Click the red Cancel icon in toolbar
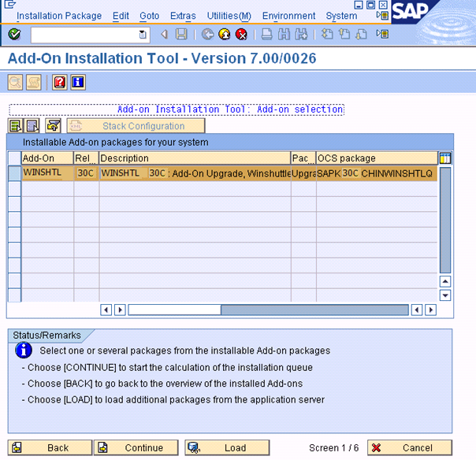 point(241,34)
